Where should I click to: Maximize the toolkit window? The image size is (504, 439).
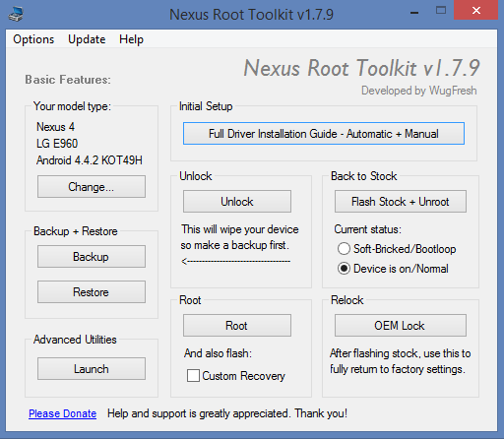click(441, 11)
